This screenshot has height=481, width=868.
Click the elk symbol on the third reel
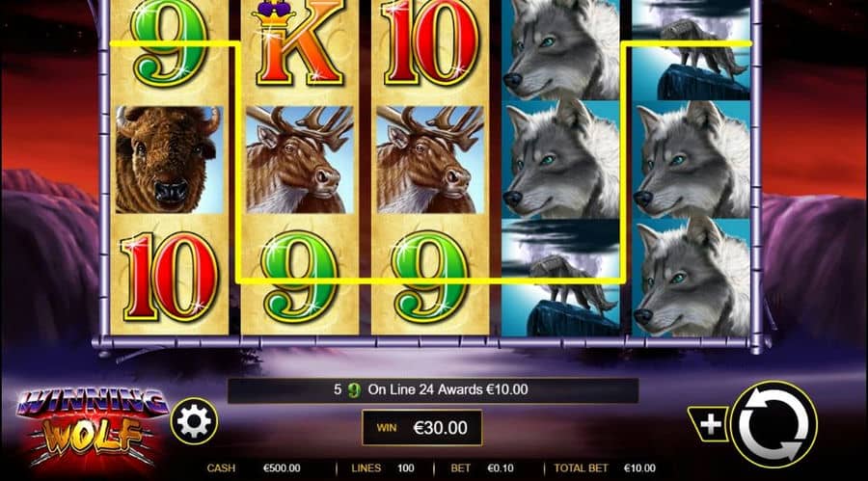[x=430, y=160]
